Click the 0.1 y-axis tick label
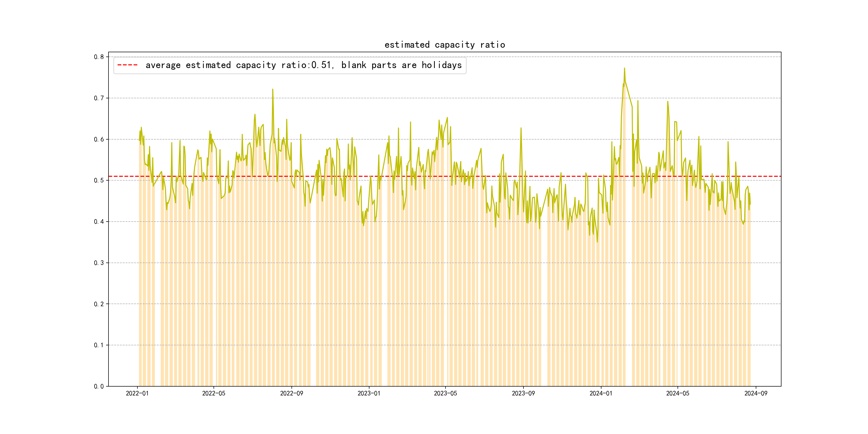Viewport: 868px width, 434px height. tap(99, 345)
